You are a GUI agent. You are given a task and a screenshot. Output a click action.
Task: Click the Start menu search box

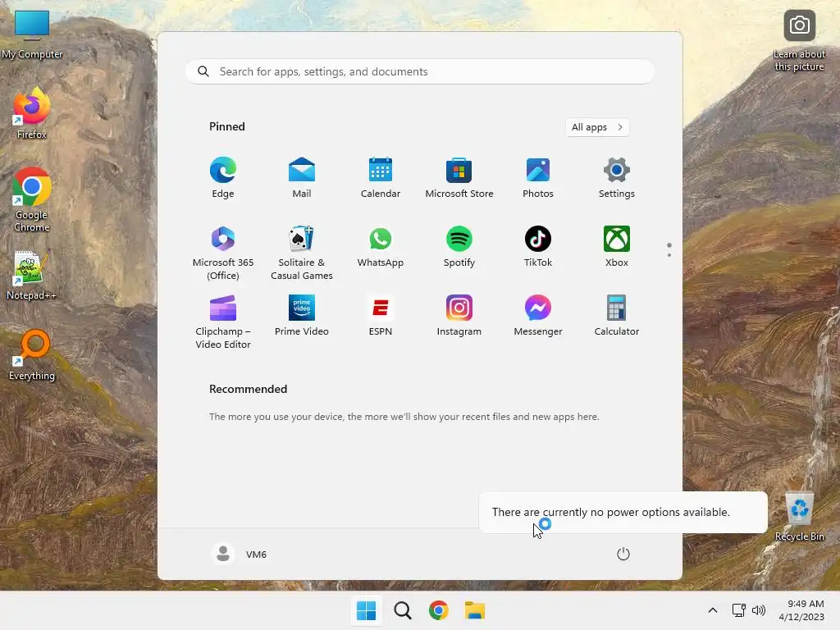click(x=420, y=72)
